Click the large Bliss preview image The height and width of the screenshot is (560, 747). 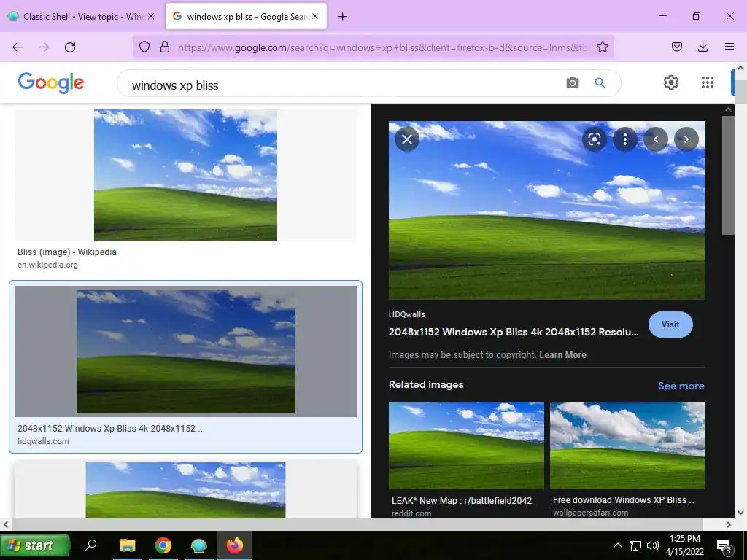[546, 210]
